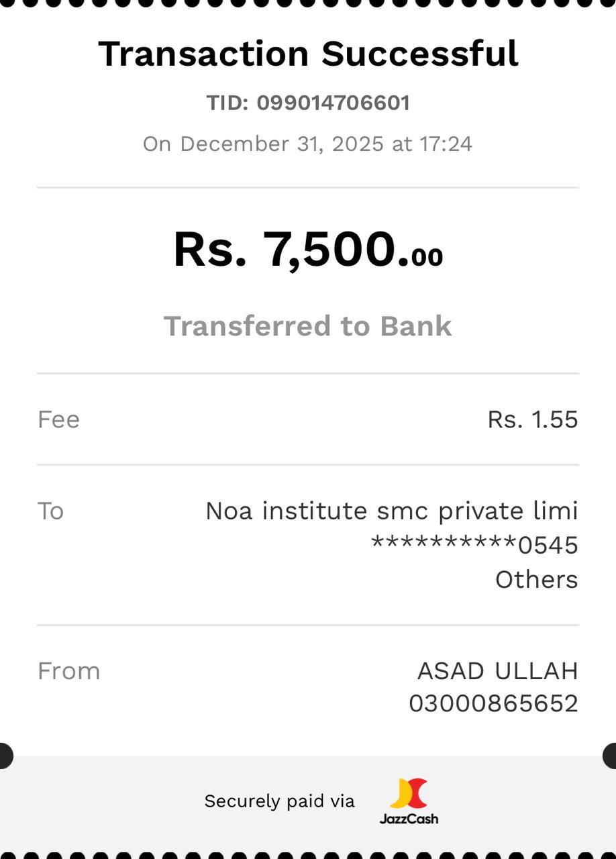Click the JazzCash logo icon

pos(409,793)
